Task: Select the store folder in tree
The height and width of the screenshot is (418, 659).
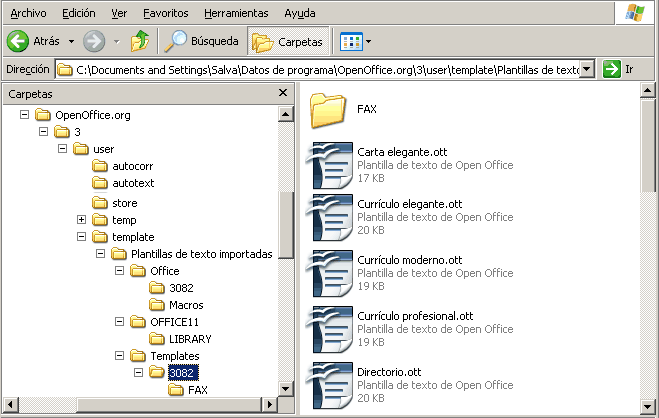Action: click(x=115, y=203)
